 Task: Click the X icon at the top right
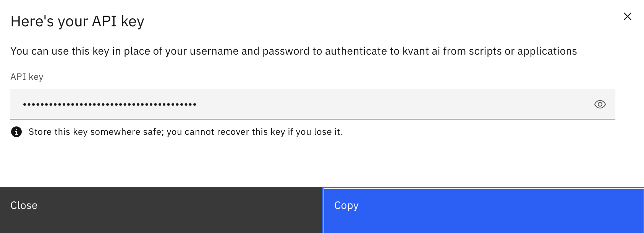pos(628,16)
